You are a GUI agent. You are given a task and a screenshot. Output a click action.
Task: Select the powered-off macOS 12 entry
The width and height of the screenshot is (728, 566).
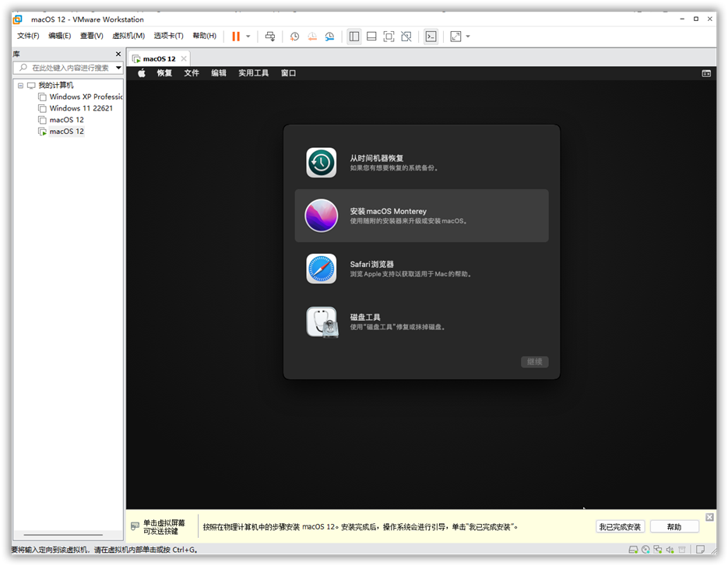pos(66,120)
